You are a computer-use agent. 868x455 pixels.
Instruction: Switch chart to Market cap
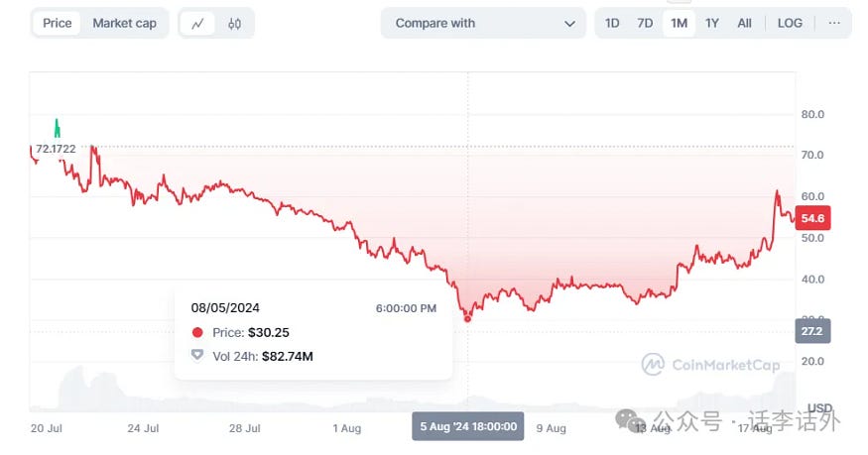point(124,23)
